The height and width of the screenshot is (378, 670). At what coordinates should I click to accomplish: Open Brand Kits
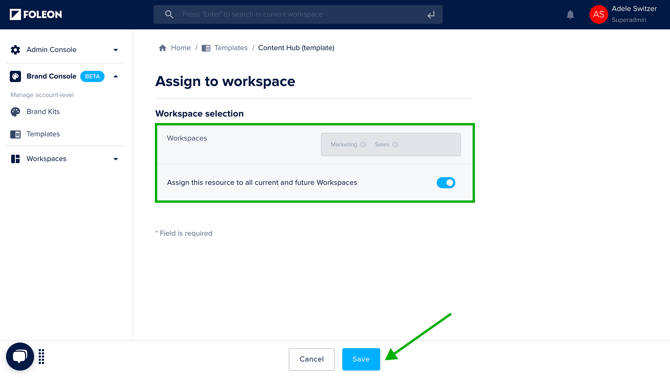(x=43, y=111)
